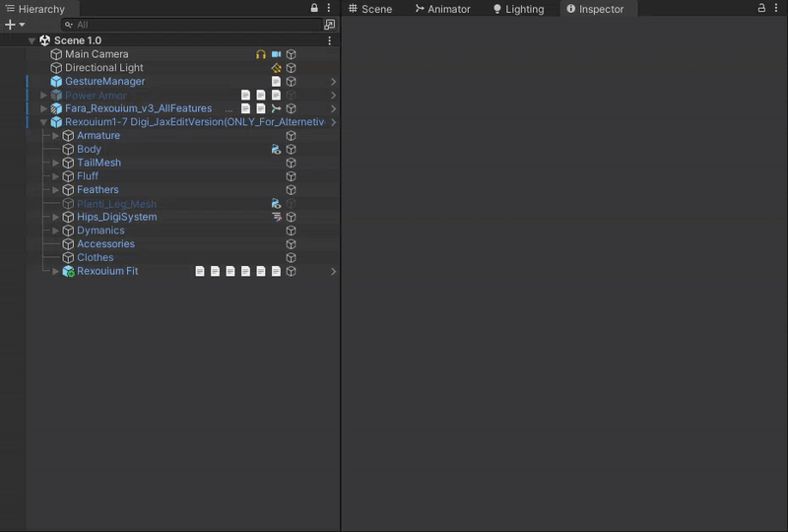Click the search-by-type icon beside Hierarchy search

[330, 25]
